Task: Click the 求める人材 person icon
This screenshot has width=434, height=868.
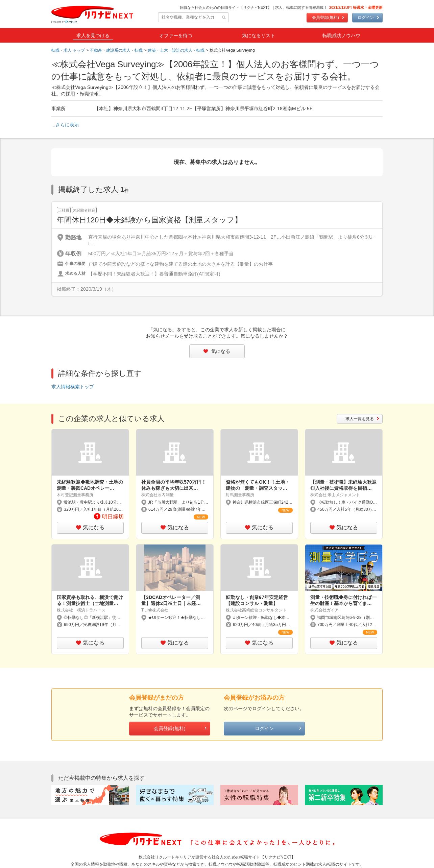Action: [x=60, y=273]
